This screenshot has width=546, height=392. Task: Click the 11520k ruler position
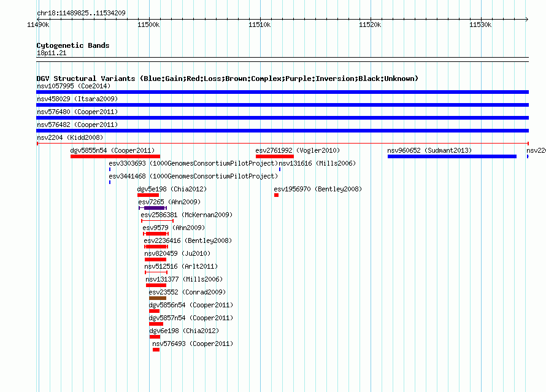click(x=370, y=25)
